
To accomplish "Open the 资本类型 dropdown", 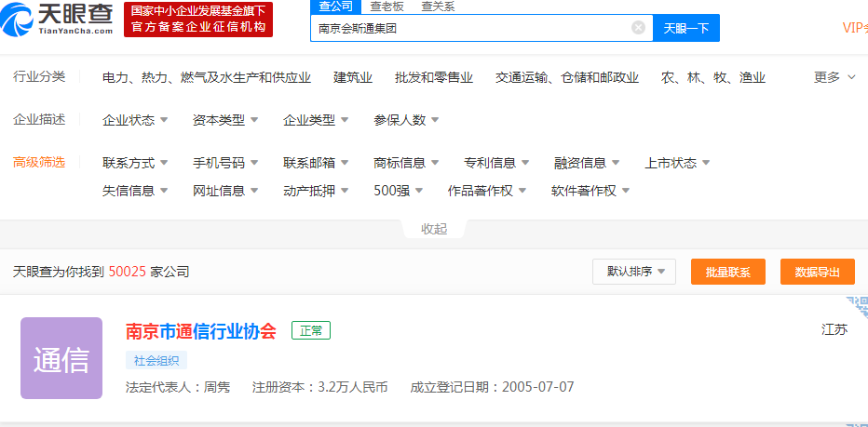I will coord(225,120).
